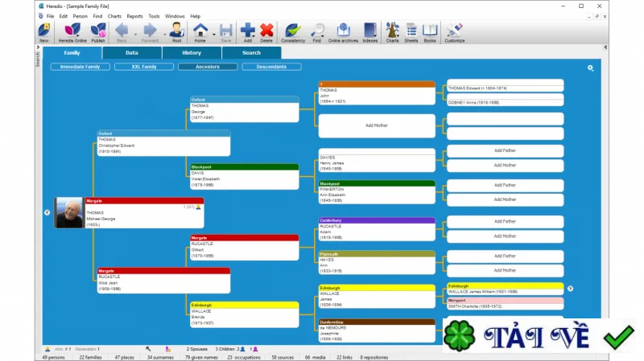644x361 pixels.
Task: Click Add Father for Henry James Davies
Action: [x=506, y=150]
